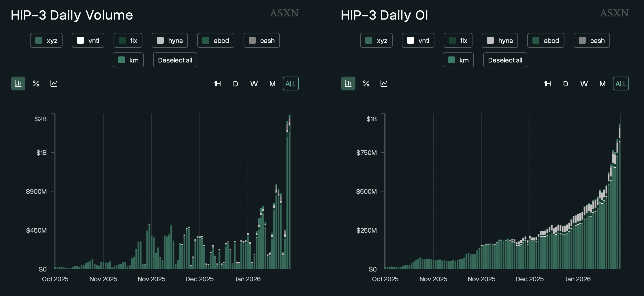Click the ASXN logo on Daily Volume chart
This screenshot has height=296, width=644.
(x=284, y=13)
